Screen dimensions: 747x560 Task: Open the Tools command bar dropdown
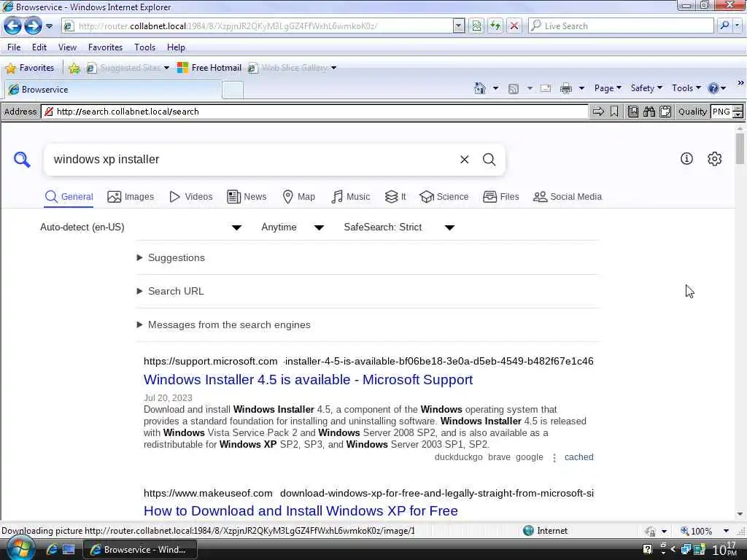(x=686, y=88)
